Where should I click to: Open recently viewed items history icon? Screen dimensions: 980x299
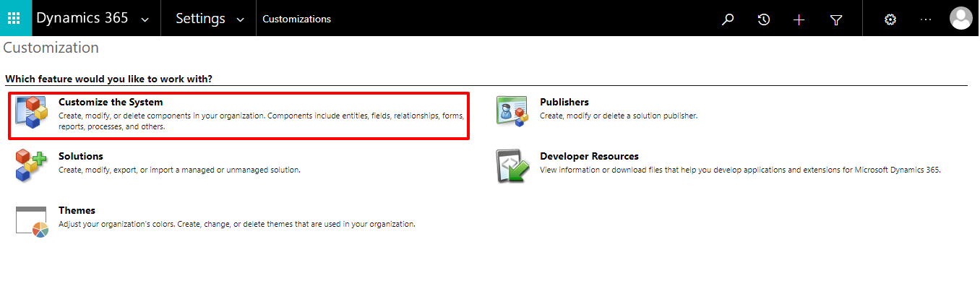(x=763, y=19)
